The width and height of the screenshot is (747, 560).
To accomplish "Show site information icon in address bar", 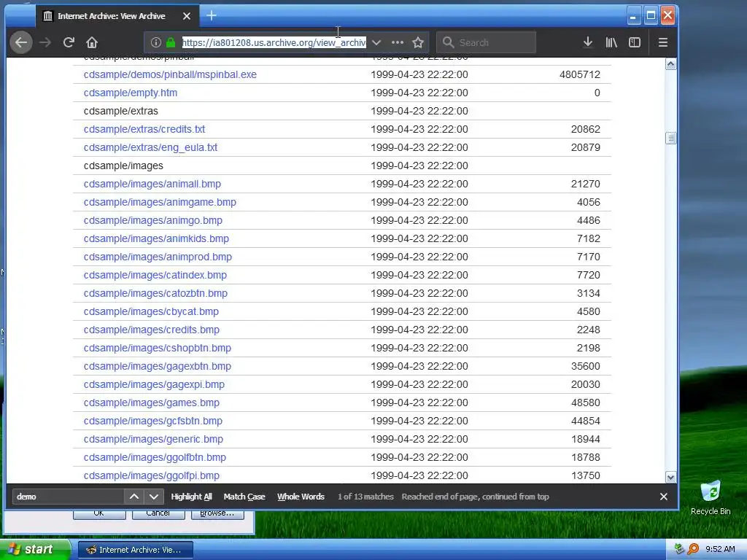I will (x=156, y=42).
